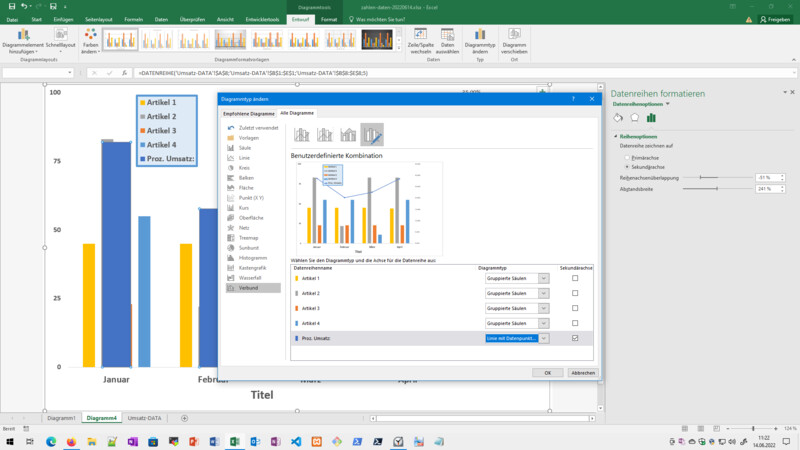Click Diagramm verschieben ribbon icon
Screen dimensions: 800x450
point(514,35)
